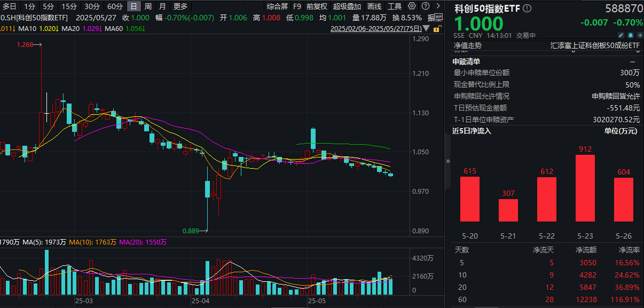Image resolution: width=644 pixels, height=308 pixels.
Task: Click the pencil edit icon below 588870
Action: [621, 35]
